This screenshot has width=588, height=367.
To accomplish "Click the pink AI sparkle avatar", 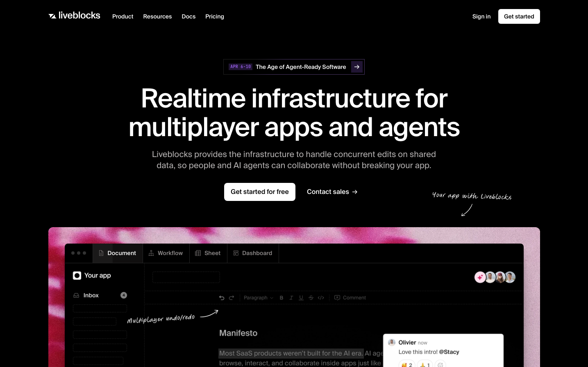I will [480, 277].
